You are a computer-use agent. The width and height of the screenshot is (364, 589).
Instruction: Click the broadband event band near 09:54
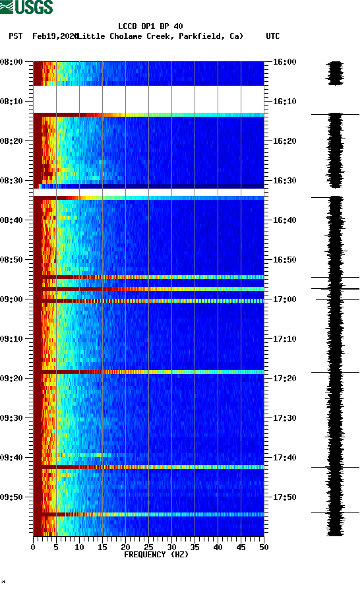tap(149, 514)
